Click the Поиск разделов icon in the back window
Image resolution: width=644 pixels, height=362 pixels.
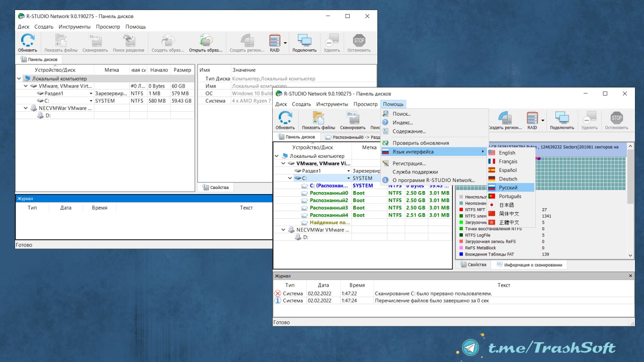pos(128,41)
